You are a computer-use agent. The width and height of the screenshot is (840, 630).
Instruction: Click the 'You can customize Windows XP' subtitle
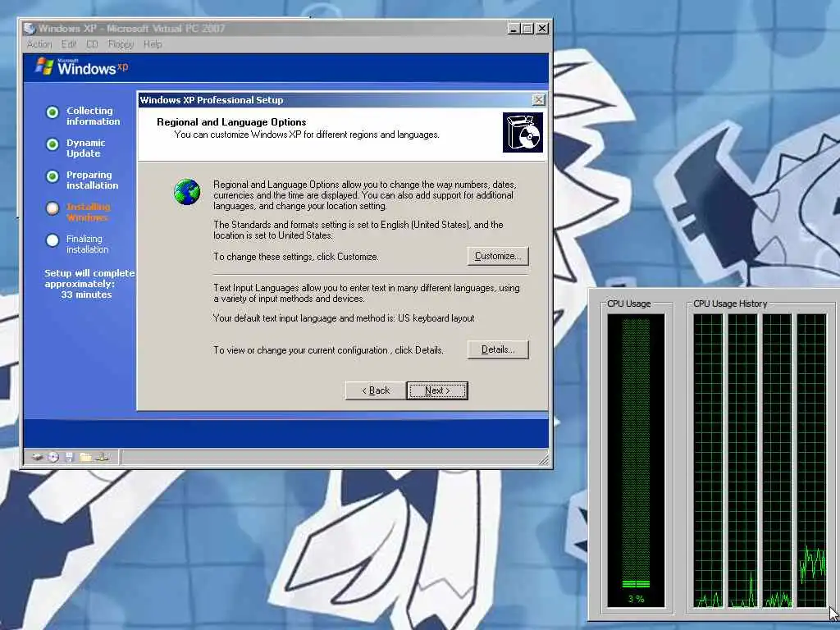(x=307, y=135)
